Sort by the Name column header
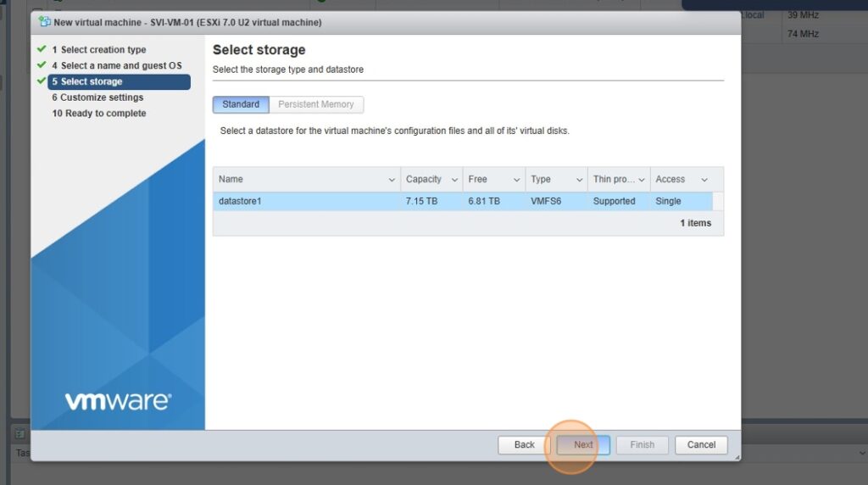The height and width of the screenshot is (485, 868). click(x=231, y=180)
